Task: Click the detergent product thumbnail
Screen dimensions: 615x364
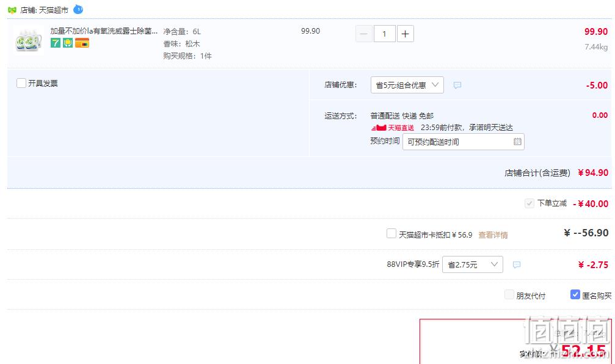Action: [28, 40]
